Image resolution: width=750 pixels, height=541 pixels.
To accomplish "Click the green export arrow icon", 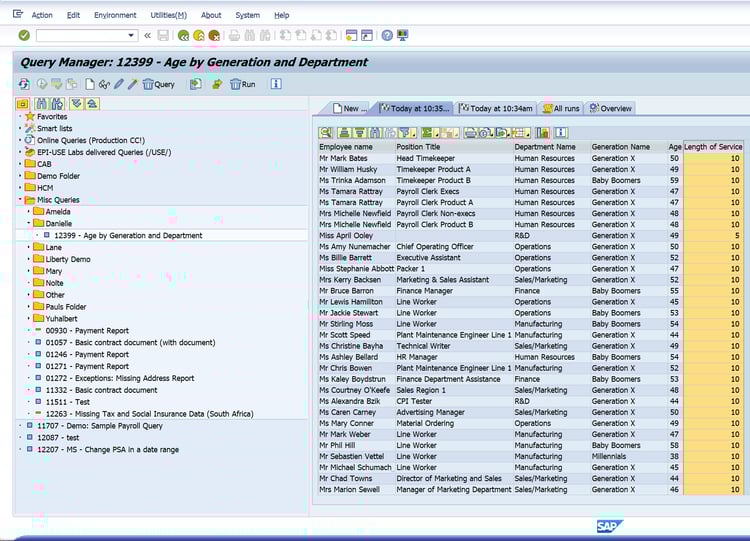I will click(217, 84).
